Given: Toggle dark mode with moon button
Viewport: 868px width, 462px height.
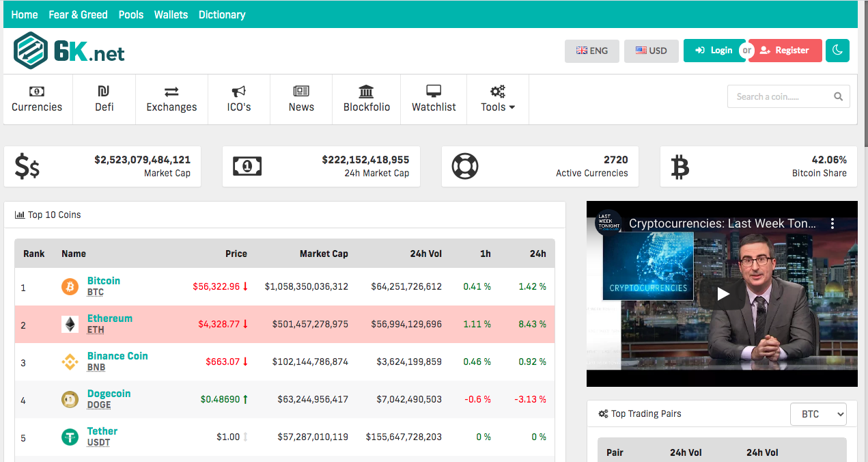Looking at the screenshot, I should point(837,51).
